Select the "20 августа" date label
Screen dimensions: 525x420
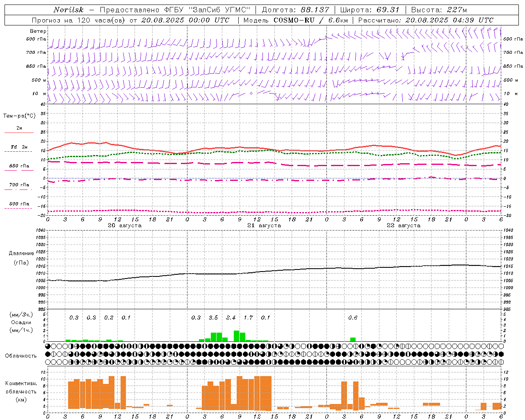click(125, 226)
